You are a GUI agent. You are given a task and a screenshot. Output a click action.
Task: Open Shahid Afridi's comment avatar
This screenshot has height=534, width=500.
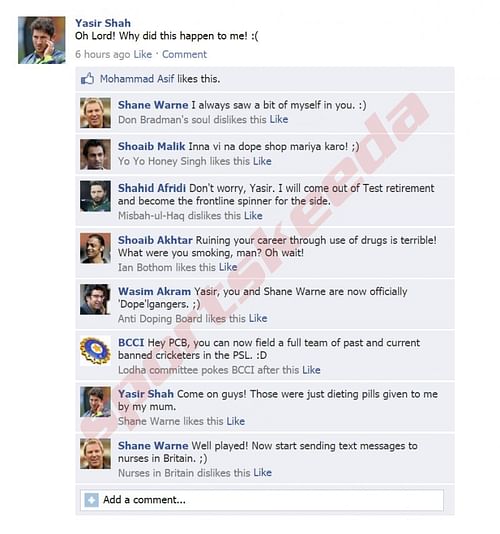(x=95, y=196)
